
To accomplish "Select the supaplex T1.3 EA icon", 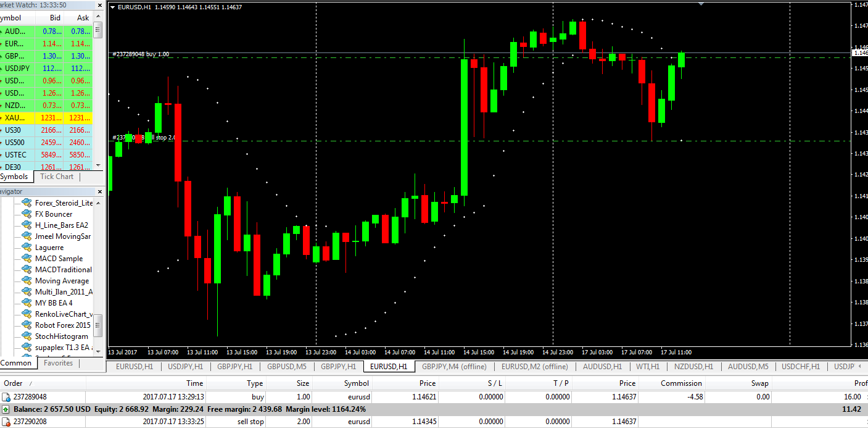I will [x=27, y=347].
